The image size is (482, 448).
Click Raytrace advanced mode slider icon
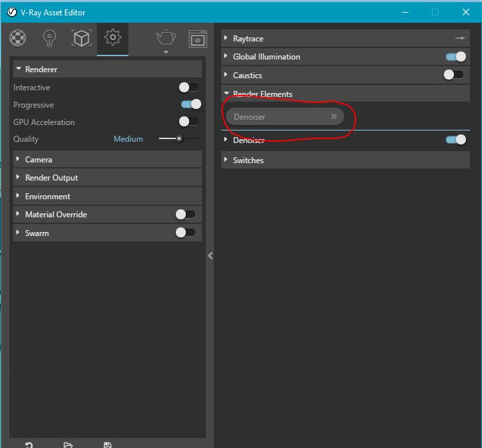click(x=460, y=38)
